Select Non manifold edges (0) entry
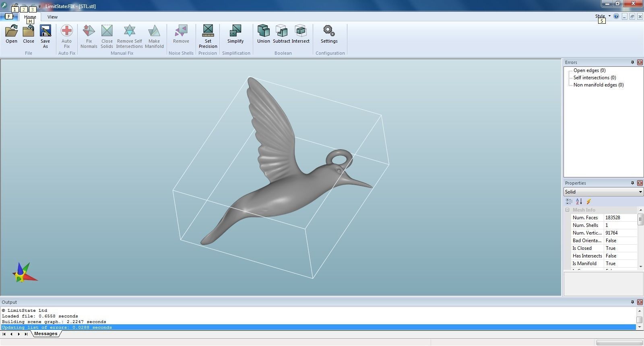The height and width of the screenshot is (346, 644). pyautogui.click(x=599, y=85)
